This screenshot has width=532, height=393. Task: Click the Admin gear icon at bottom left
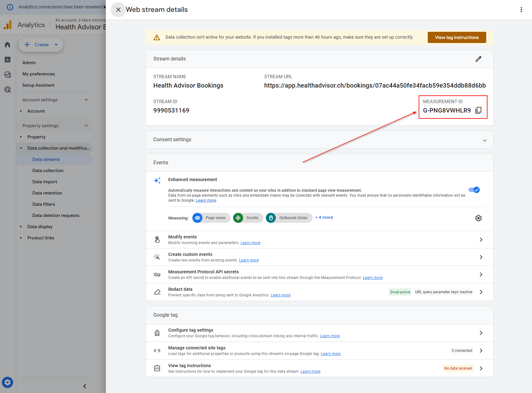pyautogui.click(x=7, y=382)
